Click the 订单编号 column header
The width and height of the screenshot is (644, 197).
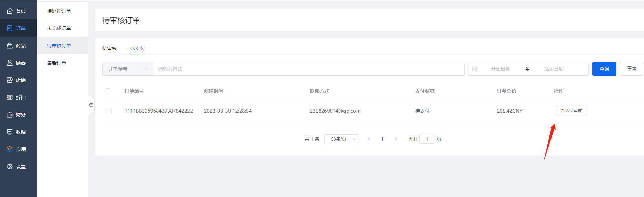coord(134,91)
